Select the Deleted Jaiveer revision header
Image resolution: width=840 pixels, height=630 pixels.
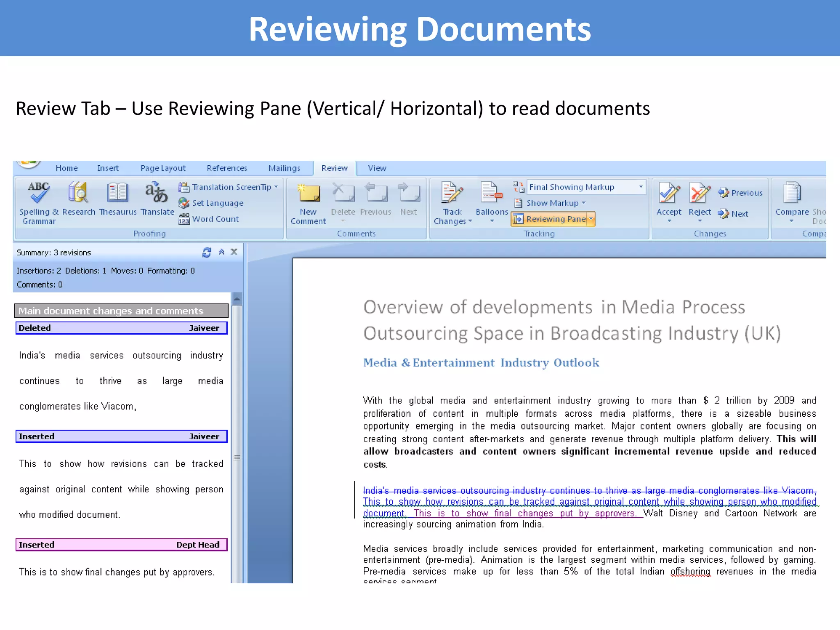(x=121, y=328)
